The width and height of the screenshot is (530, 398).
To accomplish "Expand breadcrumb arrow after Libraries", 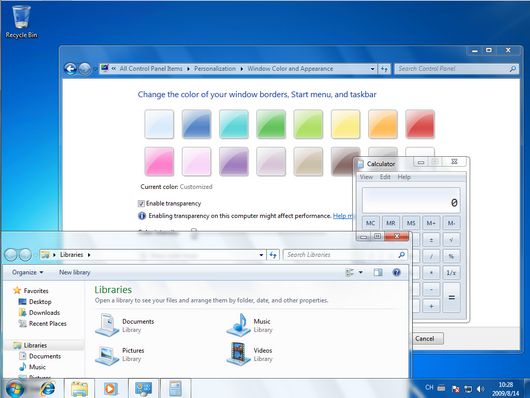I will (x=89, y=255).
